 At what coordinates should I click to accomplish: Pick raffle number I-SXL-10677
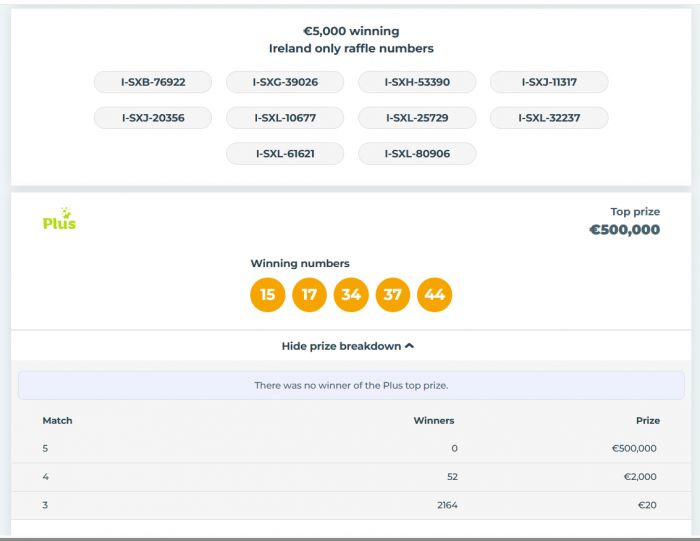285,118
